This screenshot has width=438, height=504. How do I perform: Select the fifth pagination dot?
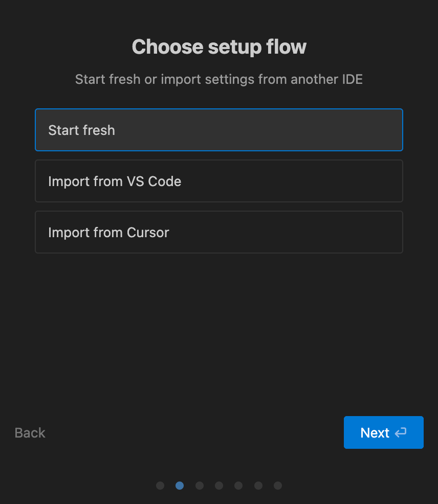(x=238, y=486)
